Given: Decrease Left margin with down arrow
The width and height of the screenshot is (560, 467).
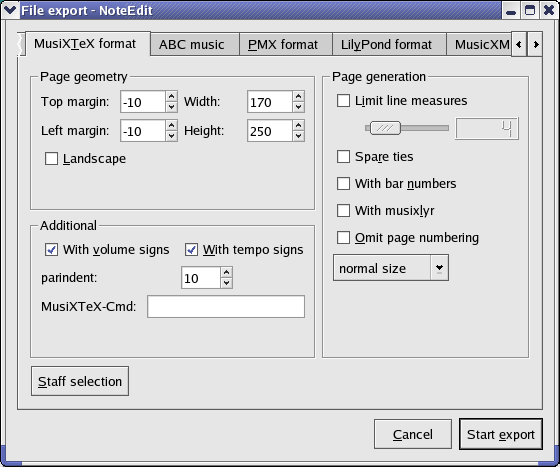Looking at the screenshot, I should click(x=171, y=136).
